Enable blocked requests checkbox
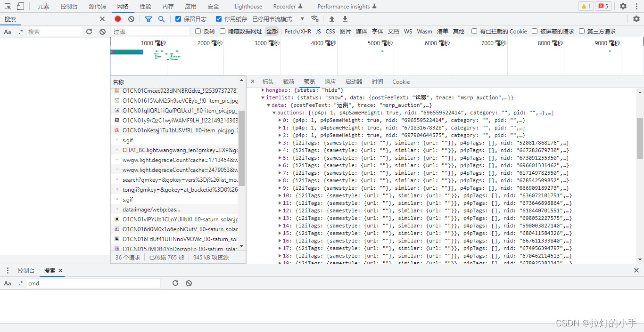644x332 pixels. coord(535,31)
